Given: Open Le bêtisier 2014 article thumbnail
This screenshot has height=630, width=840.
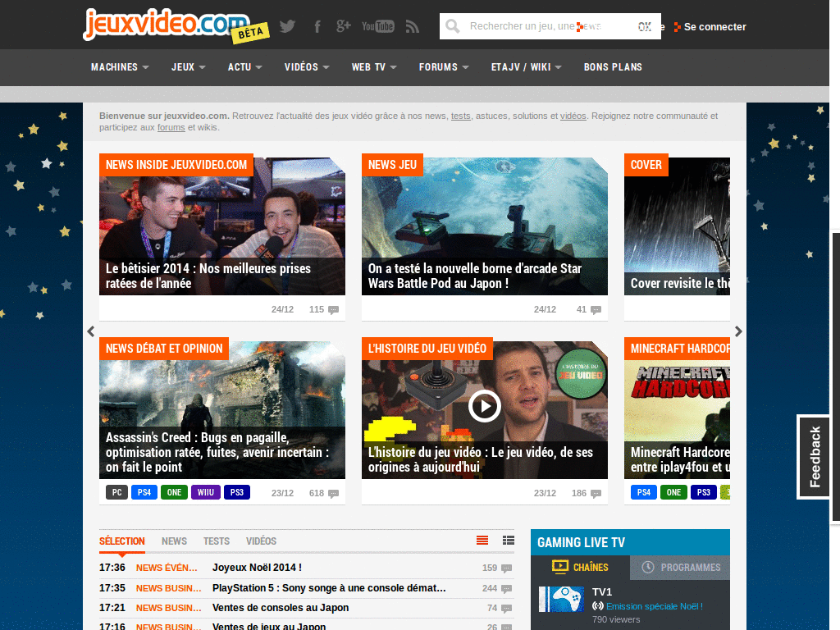Looking at the screenshot, I should click(x=221, y=226).
